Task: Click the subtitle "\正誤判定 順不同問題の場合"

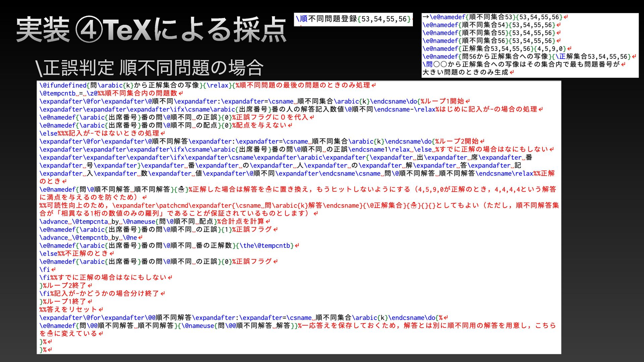Action: click(149, 68)
